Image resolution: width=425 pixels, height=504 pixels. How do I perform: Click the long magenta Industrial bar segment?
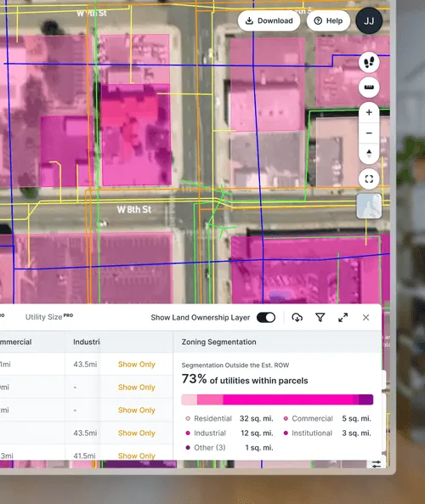click(288, 399)
